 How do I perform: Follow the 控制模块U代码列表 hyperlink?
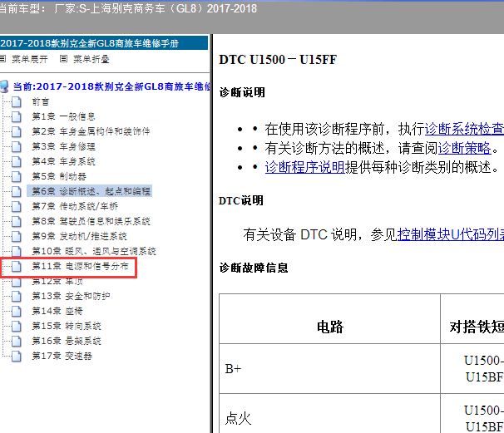[x=451, y=235]
